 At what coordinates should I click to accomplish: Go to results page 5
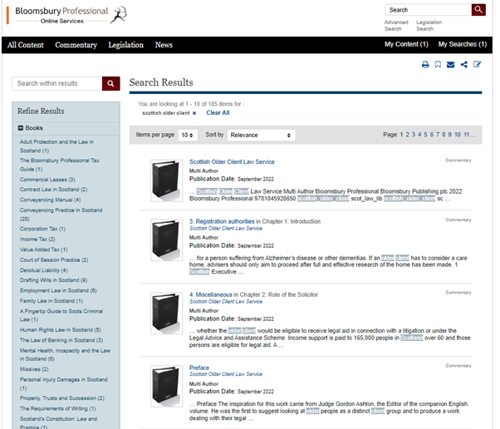[x=425, y=135]
